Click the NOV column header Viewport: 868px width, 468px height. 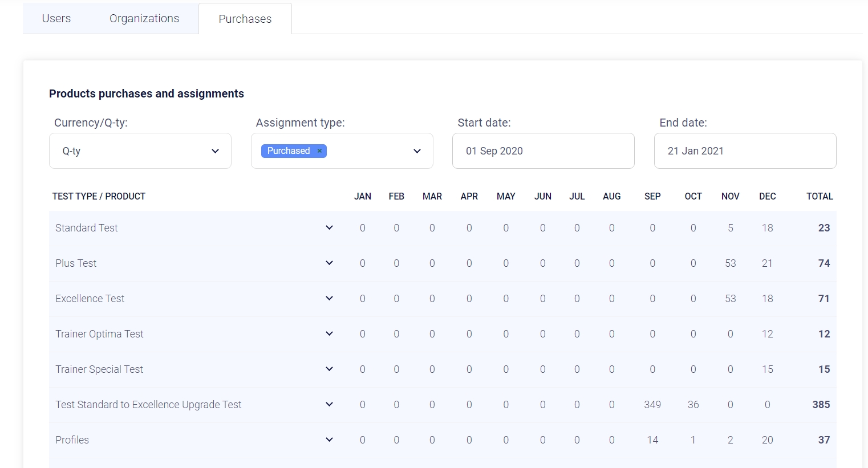(x=730, y=196)
